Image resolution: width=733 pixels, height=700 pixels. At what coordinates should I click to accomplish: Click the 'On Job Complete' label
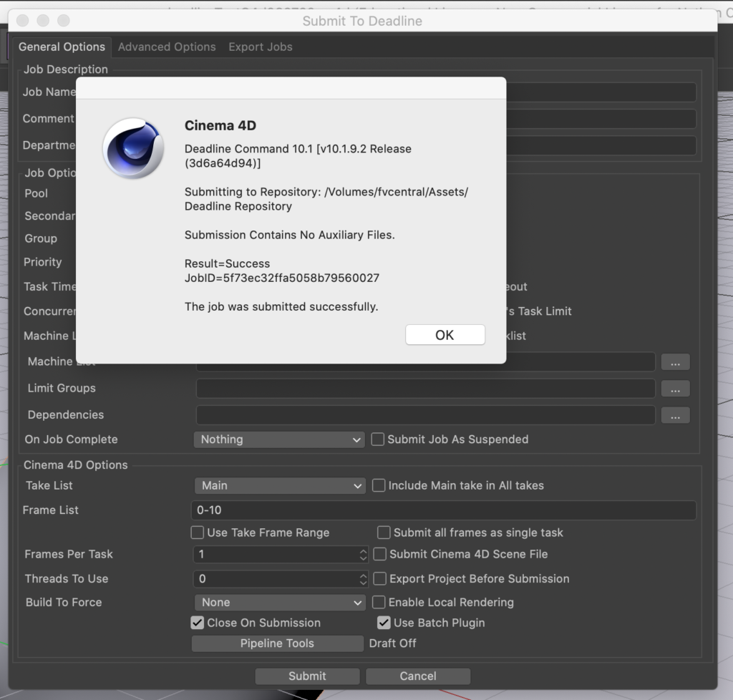point(71,439)
